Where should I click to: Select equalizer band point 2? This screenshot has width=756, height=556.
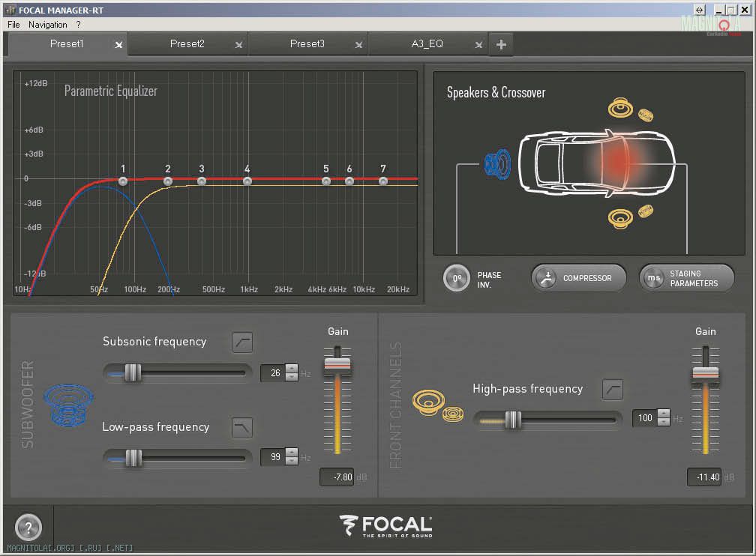168,181
